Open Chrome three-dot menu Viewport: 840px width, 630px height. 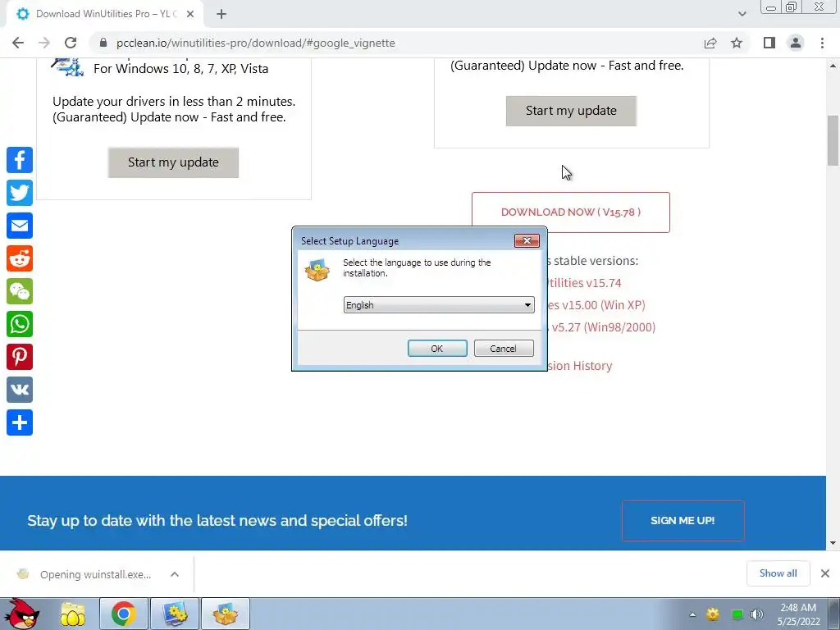(x=822, y=43)
